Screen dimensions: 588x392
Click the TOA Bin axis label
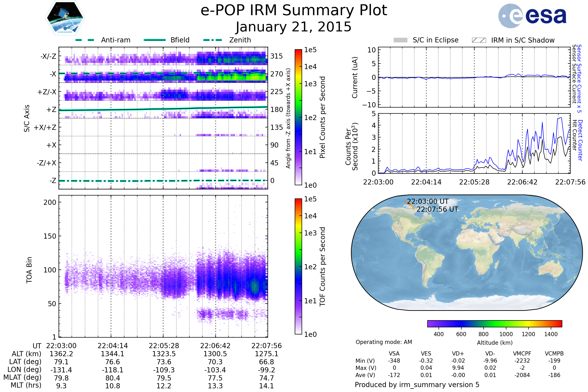pyautogui.click(x=29, y=270)
